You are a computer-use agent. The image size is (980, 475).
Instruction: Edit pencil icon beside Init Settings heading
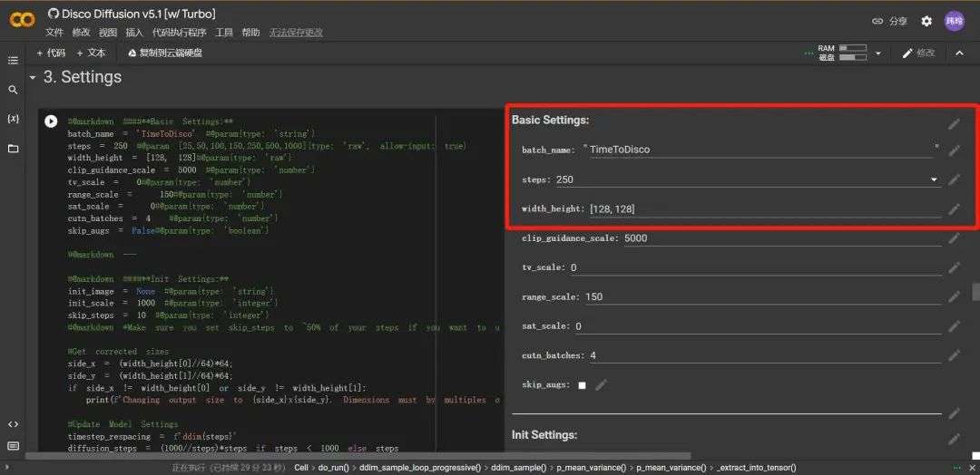pos(954,440)
